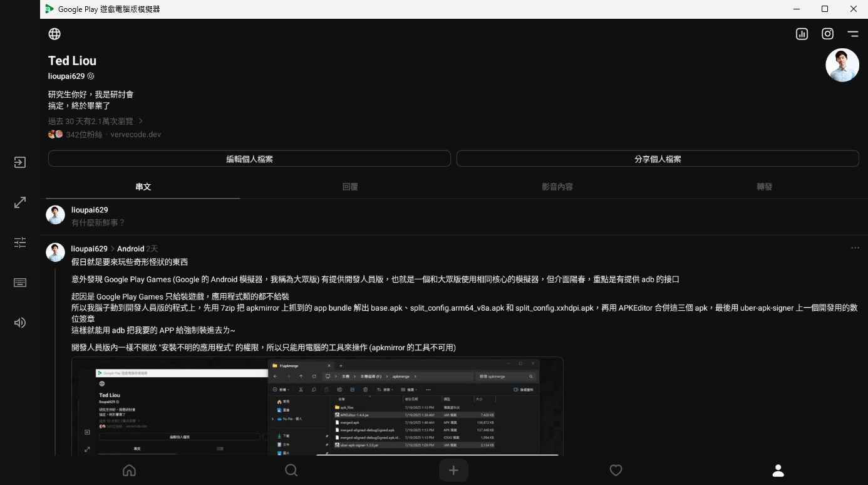
Task: Open emulator adjustment sliders panel
Action: click(20, 242)
